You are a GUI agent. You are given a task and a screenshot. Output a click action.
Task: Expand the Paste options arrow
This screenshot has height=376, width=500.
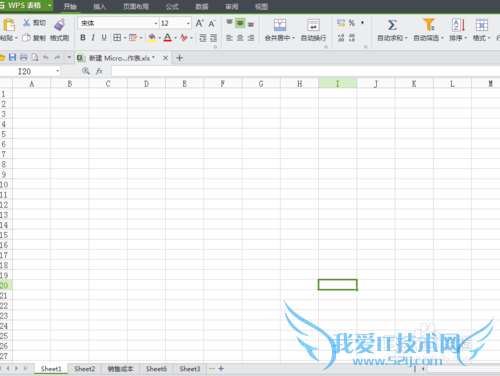[x=16, y=38]
